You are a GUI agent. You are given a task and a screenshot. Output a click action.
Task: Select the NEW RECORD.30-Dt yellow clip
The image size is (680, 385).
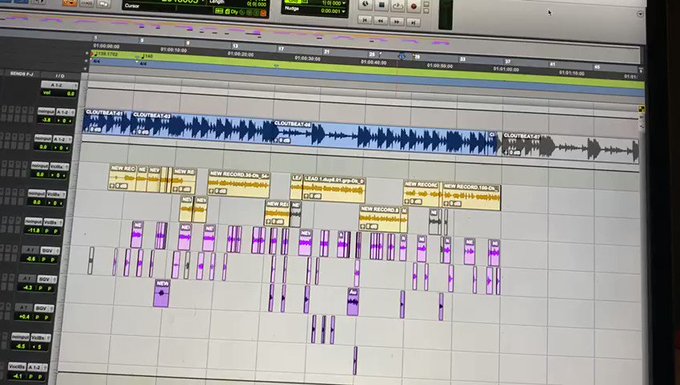pyautogui.click(x=239, y=184)
